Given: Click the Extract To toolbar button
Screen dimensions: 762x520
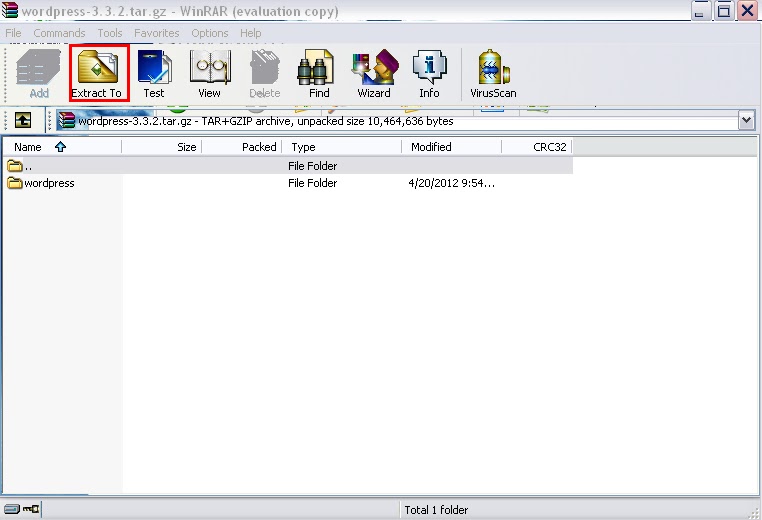Looking at the screenshot, I should point(99,73).
